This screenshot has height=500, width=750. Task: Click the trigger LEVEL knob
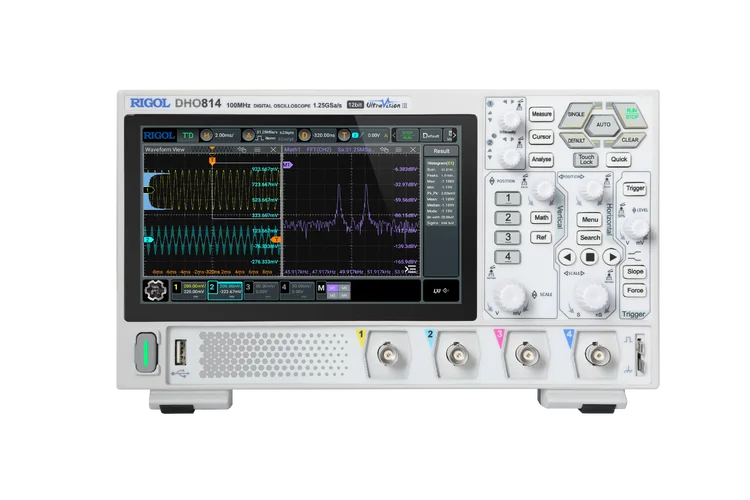[x=637, y=229]
